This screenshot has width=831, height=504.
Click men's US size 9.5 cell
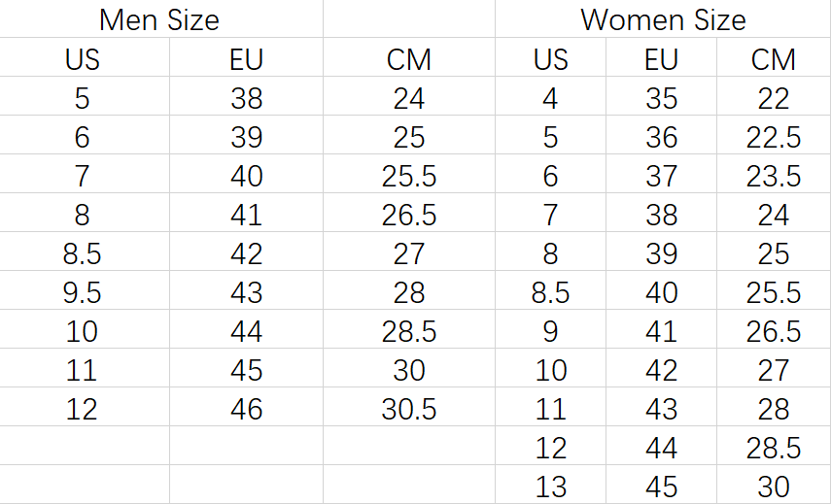(x=82, y=292)
